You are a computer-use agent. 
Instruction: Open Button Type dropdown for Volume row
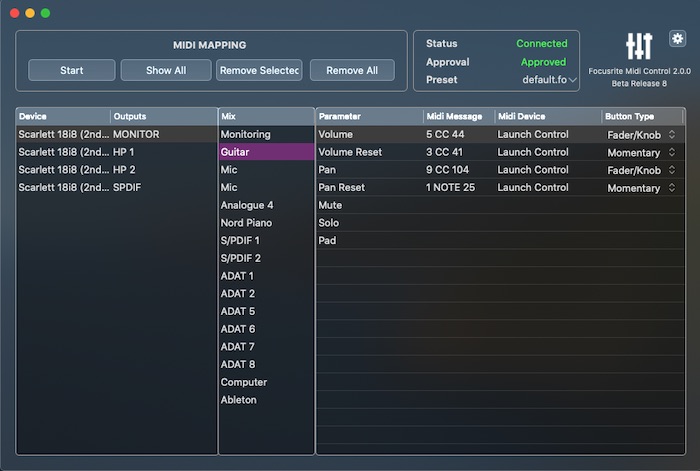point(641,134)
